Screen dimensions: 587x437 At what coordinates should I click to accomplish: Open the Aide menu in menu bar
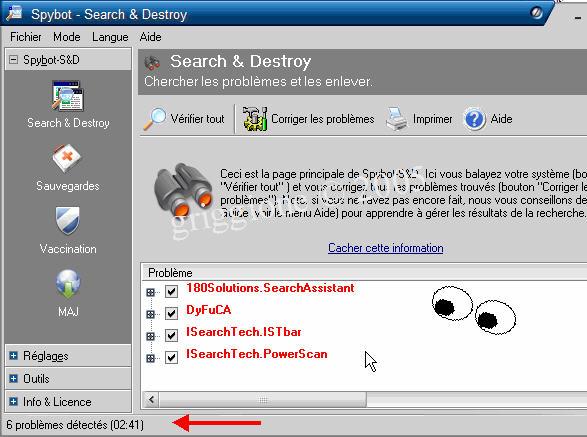pyautogui.click(x=150, y=37)
